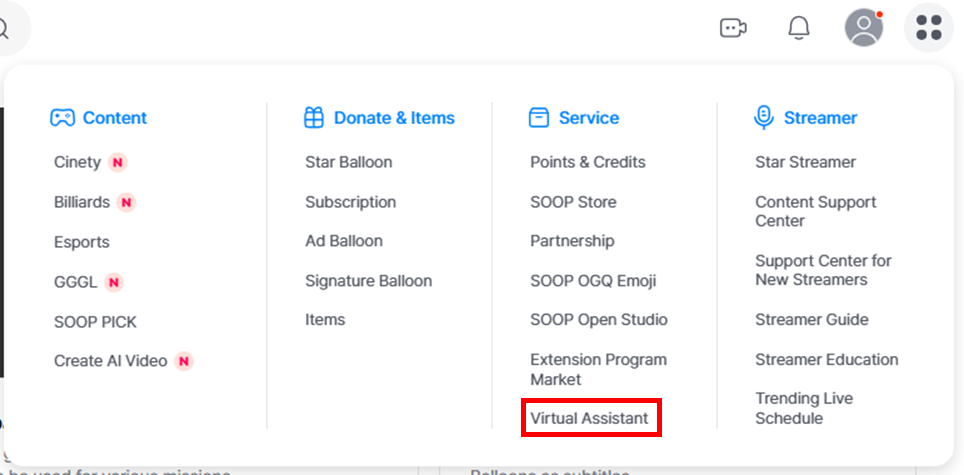
Task: Click the Content gamepad icon
Action: (62, 118)
